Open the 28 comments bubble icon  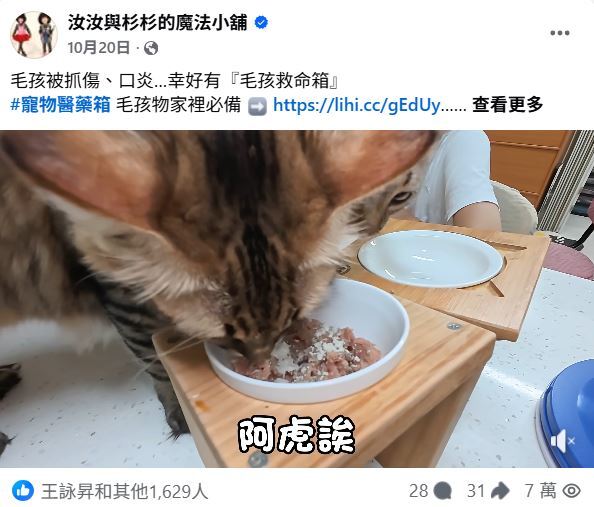pyautogui.click(x=442, y=491)
